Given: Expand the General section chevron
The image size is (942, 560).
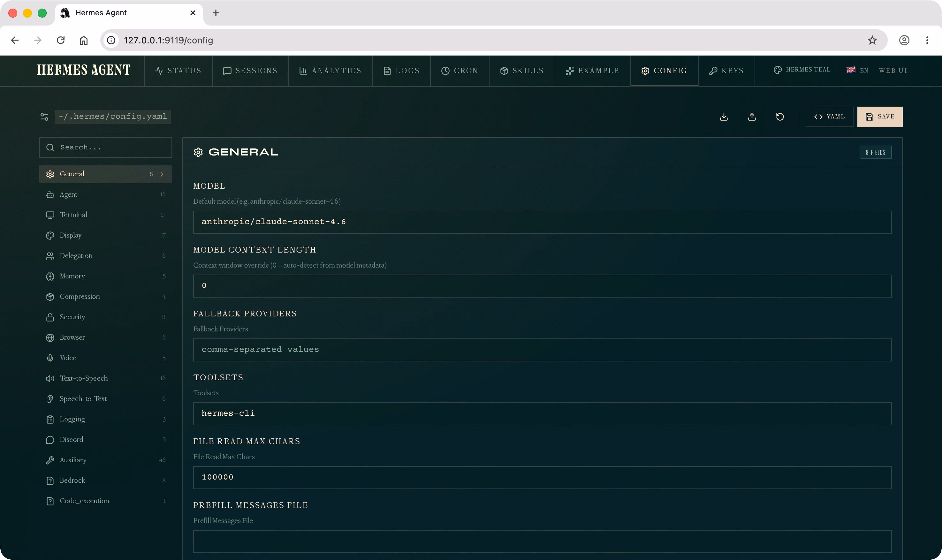Looking at the screenshot, I should (162, 174).
